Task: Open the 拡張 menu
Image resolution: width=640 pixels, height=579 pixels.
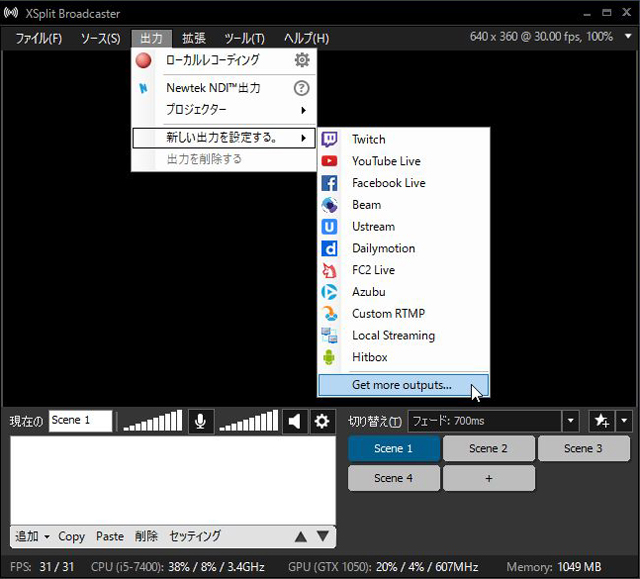Action: (x=194, y=38)
